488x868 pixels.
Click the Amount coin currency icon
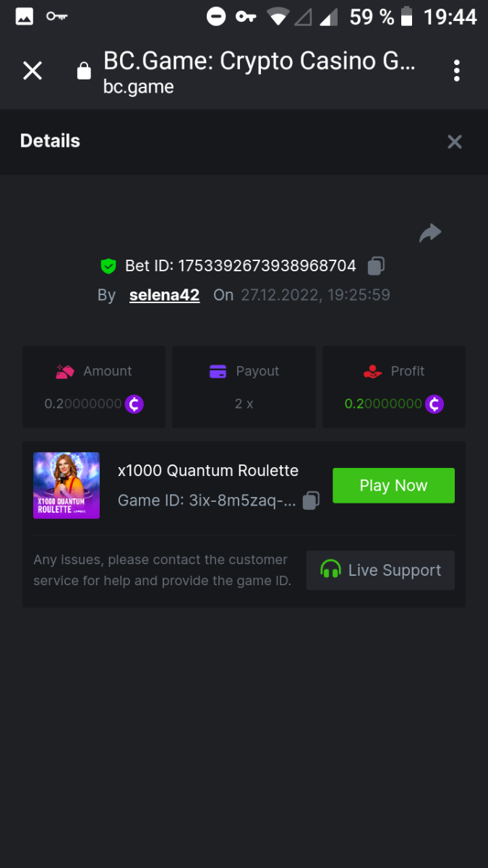coord(134,404)
